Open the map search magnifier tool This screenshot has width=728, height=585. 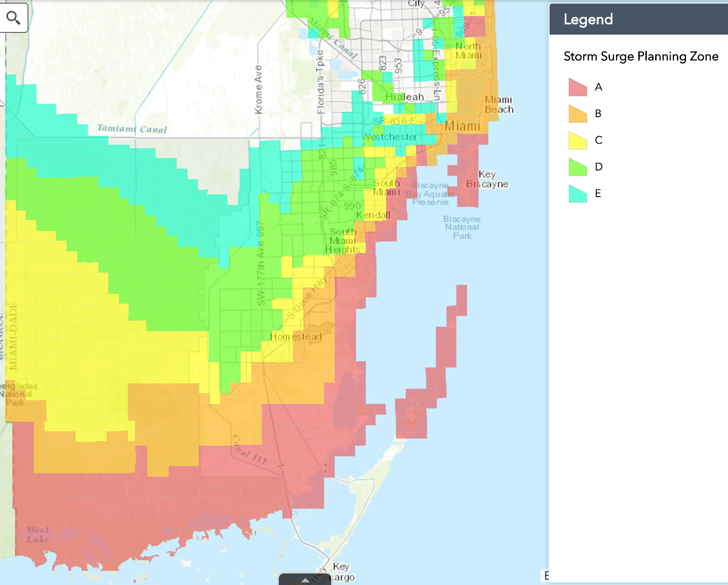[13, 18]
